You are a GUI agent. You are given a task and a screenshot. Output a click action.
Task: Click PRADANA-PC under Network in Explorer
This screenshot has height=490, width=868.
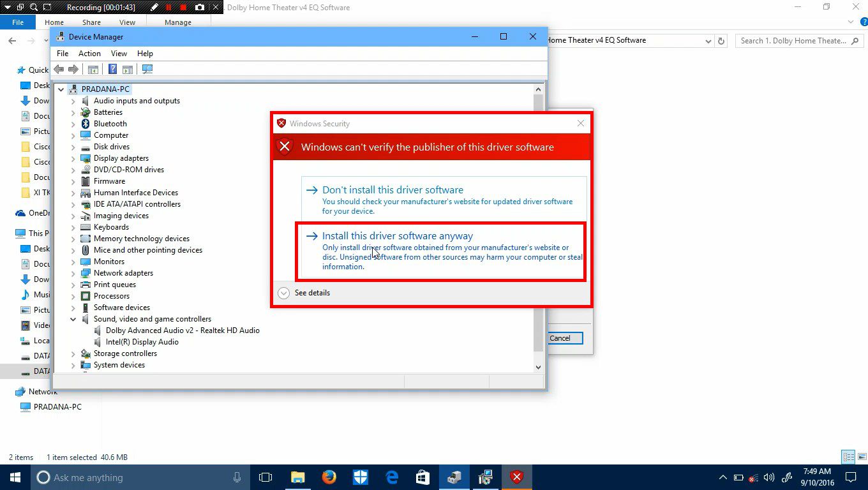57,407
